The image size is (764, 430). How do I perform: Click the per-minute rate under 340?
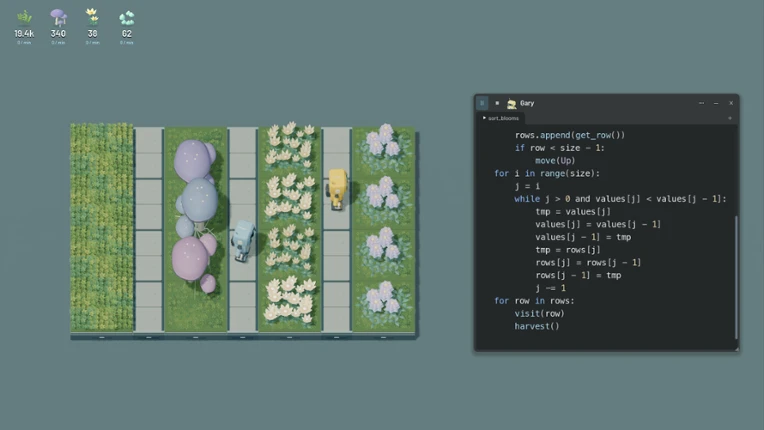(58, 43)
